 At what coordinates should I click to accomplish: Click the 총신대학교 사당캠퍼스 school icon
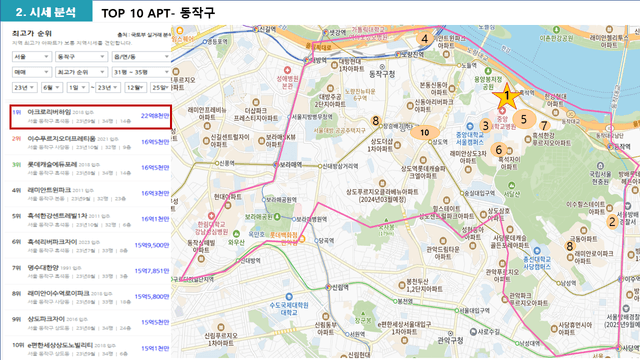(x=537, y=251)
